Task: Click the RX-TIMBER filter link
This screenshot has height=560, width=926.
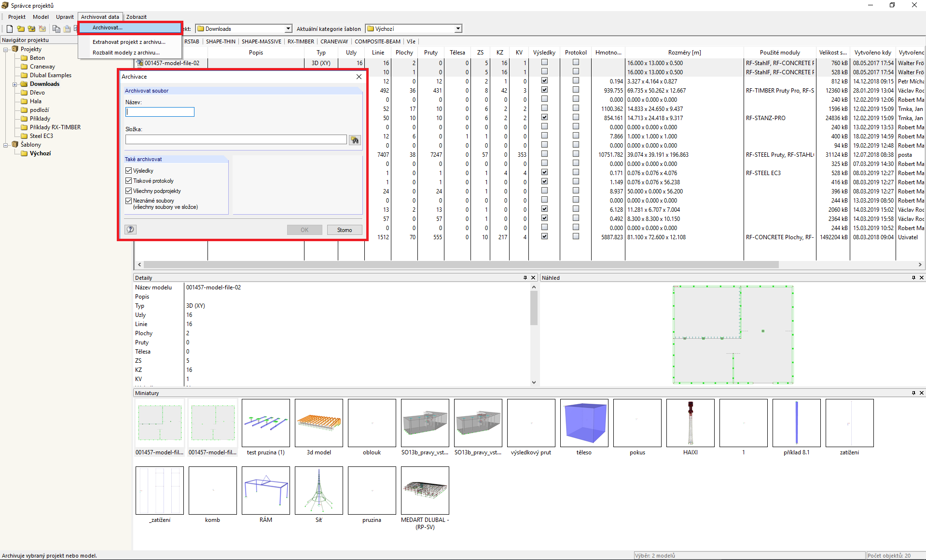Action: (x=300, y=41)
